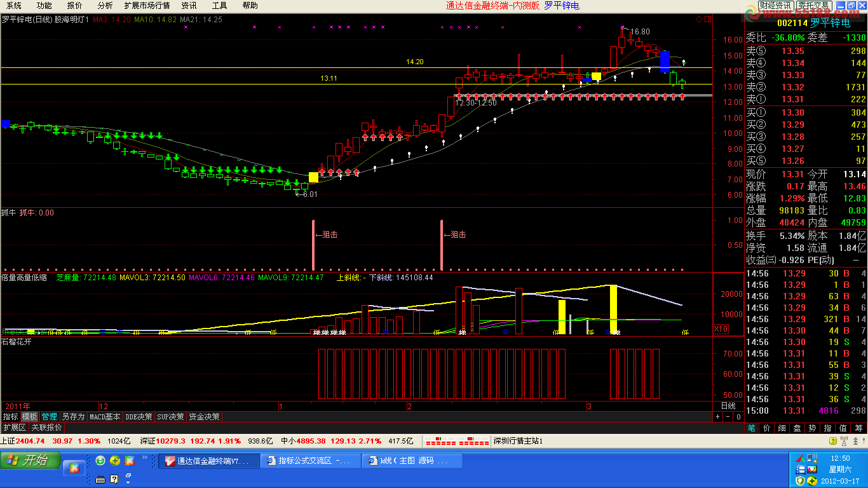This screenshot has height=488, width=868.
Task: Select the 管理 tab below the chart
Action: click(49, 417)
